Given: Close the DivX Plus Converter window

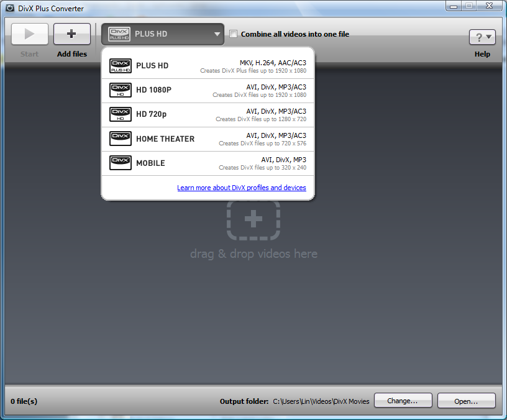Looking at the screenshot, I should coord(489,6).
